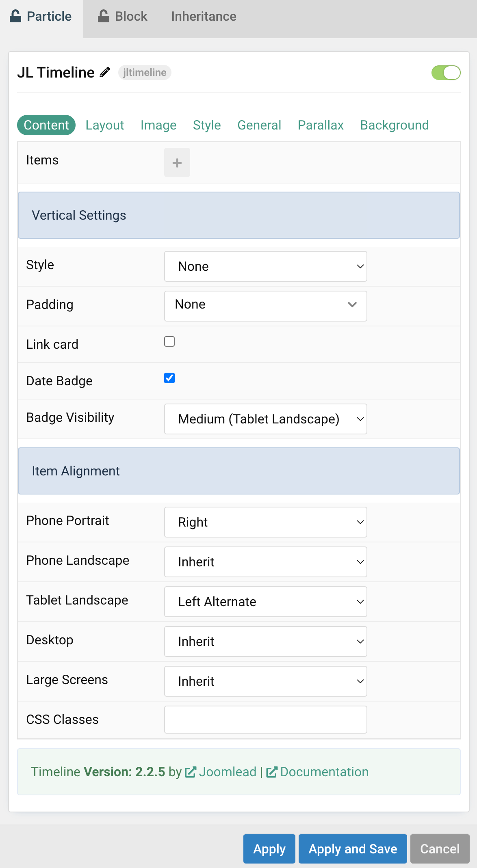Click the lock icon on the Block tab
Screen dimensions: 477x868
pyautogui.click(x=104, y=16)
